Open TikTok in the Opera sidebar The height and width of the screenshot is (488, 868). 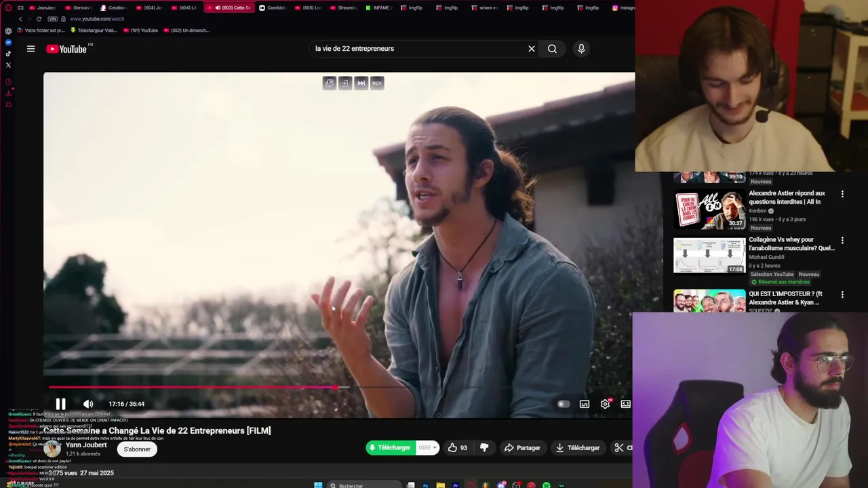click(x=8, y=54)
